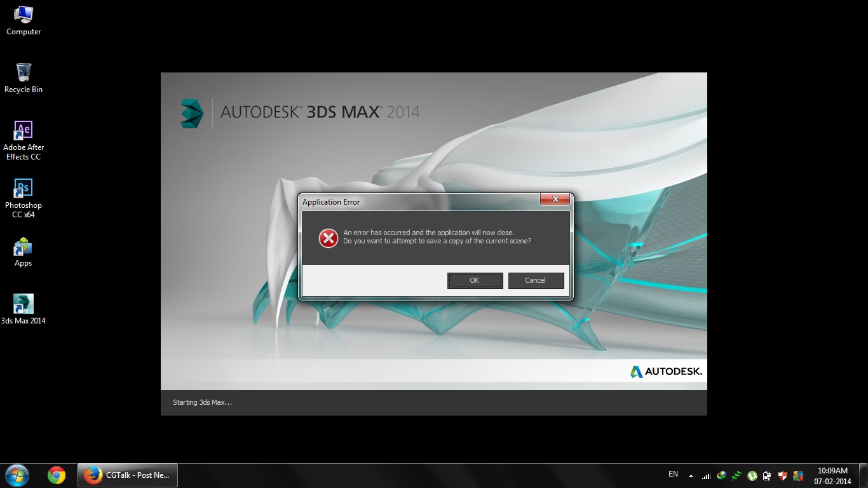Select the Photoshop CC x64 shortcut
868x488 pixels.
pyautogui.click(x=24, y=198)
